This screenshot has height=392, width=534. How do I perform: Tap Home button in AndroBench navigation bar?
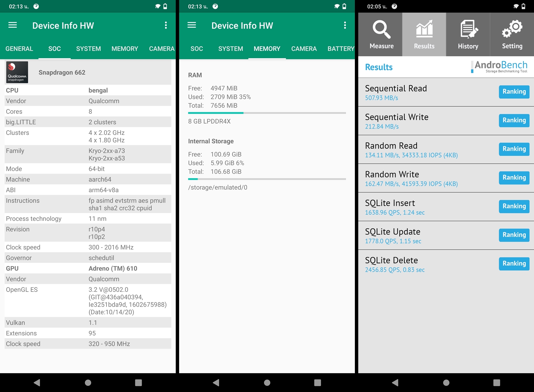(446, 382)
